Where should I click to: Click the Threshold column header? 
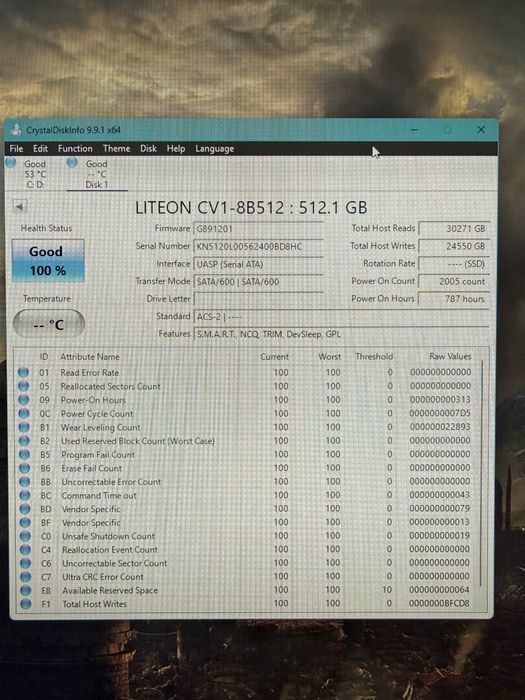pos(374,356)
